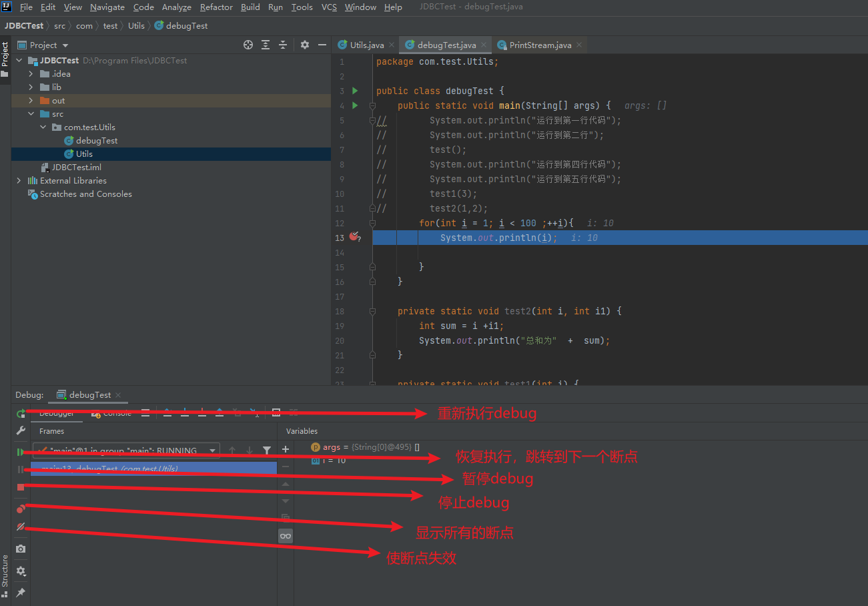The height and width of the screenshot is (606, 868).
Task: Toggle the frames filter funnel icon
Action: [x=267, y=450]
